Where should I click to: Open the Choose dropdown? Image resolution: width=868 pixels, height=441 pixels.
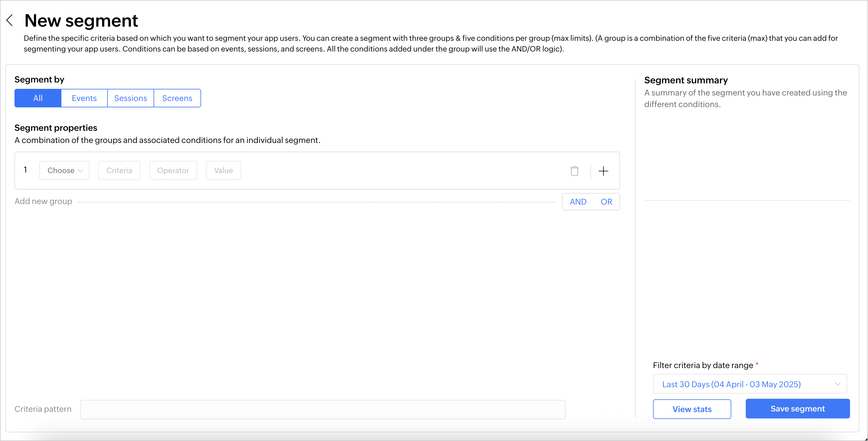click(x=64, y=170)
